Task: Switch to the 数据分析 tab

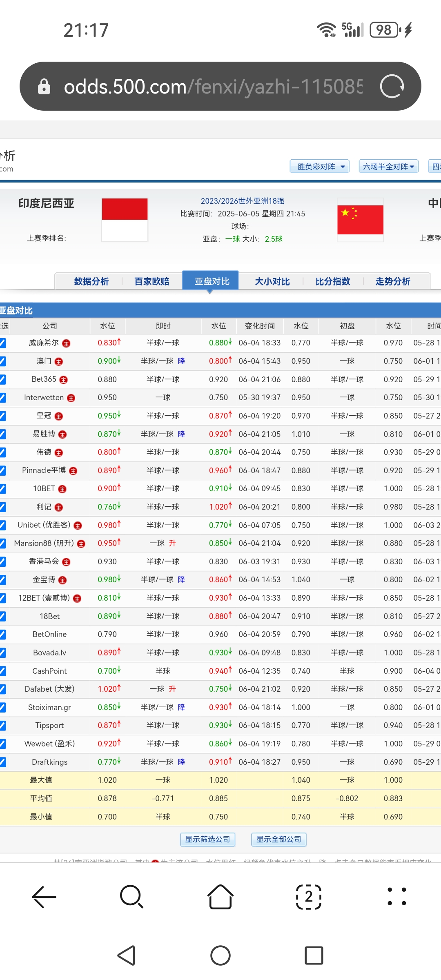Action: [91, 281]
